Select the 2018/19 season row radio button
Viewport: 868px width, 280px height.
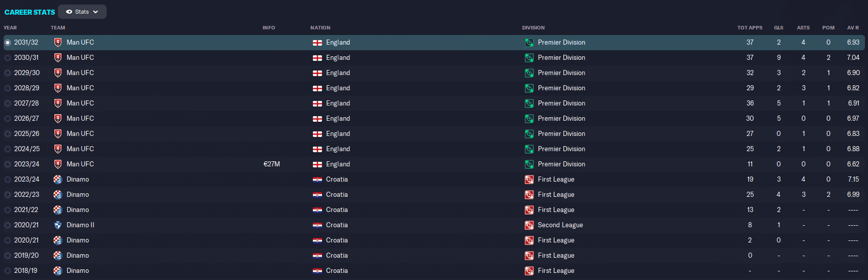coord(8,271)
